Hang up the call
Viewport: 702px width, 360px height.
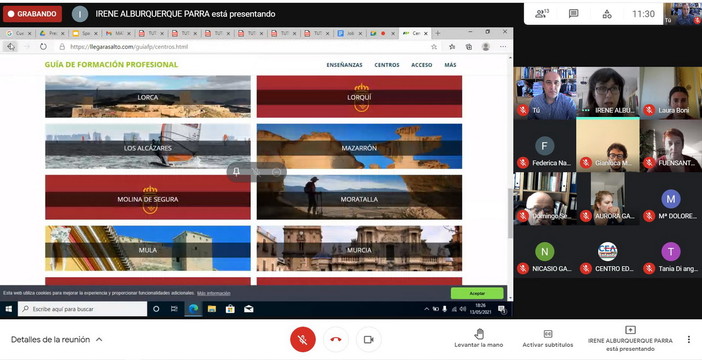[336, 339]
